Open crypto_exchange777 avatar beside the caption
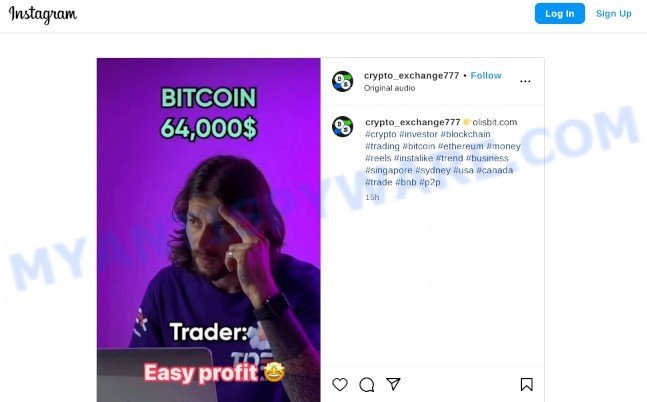This screenshot has height=402, width=647. [342, 126]
